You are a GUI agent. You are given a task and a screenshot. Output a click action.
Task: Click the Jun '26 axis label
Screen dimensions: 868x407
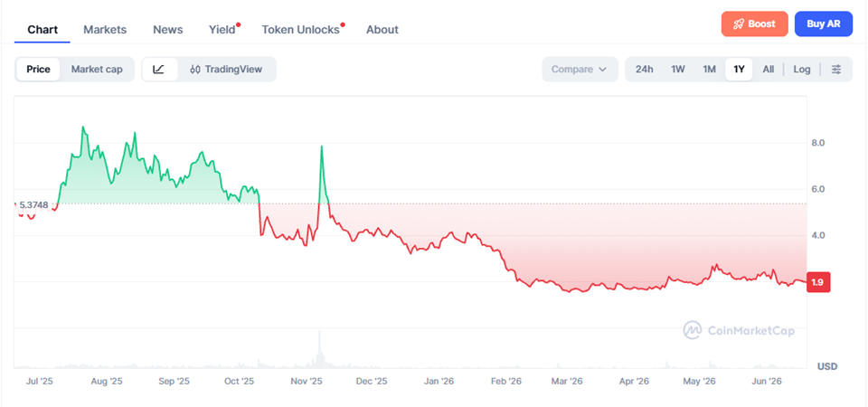click(768, 382)
